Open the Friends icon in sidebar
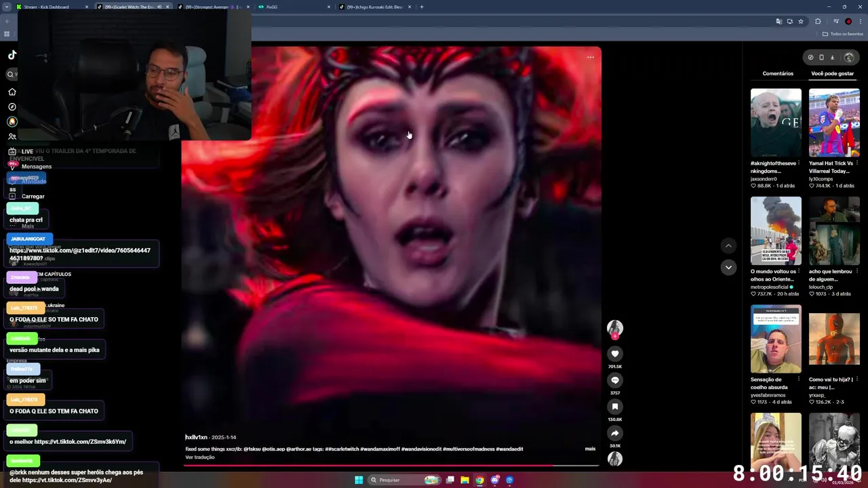This screenshot has height=488, width=868. click(x=12, y=136)
